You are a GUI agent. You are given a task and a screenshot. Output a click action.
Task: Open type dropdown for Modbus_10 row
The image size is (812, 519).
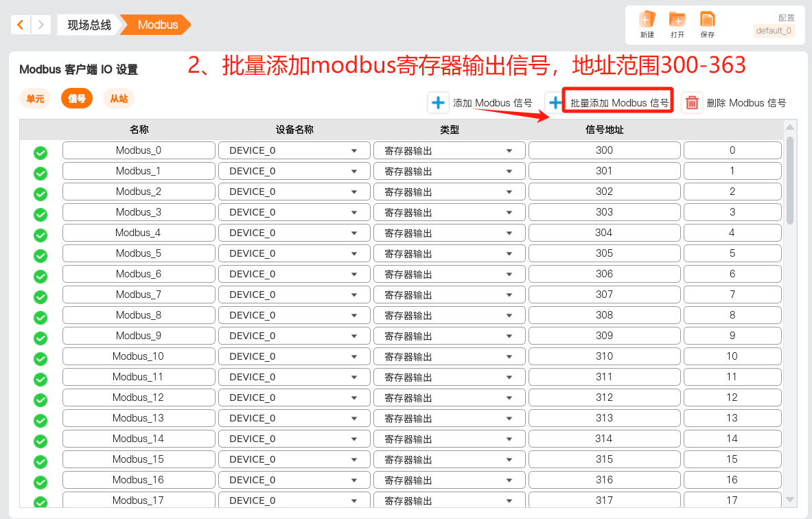pos(449,356)
